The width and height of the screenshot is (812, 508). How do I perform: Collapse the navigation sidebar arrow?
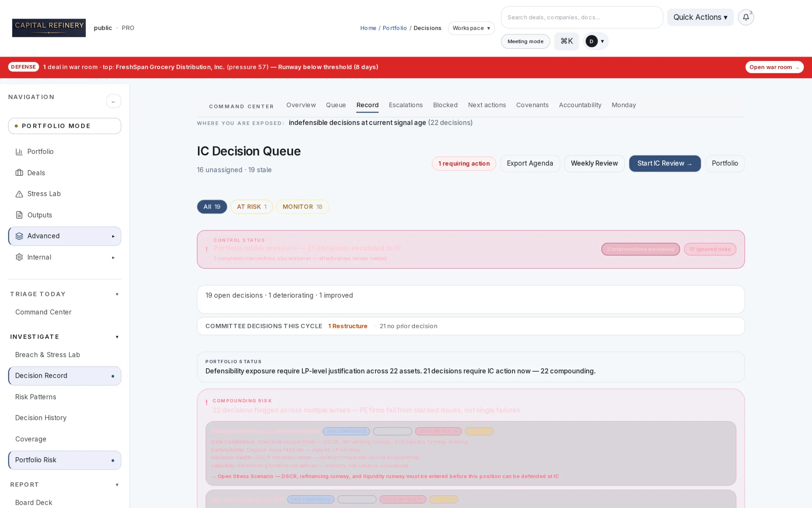[x=113, y=102]
